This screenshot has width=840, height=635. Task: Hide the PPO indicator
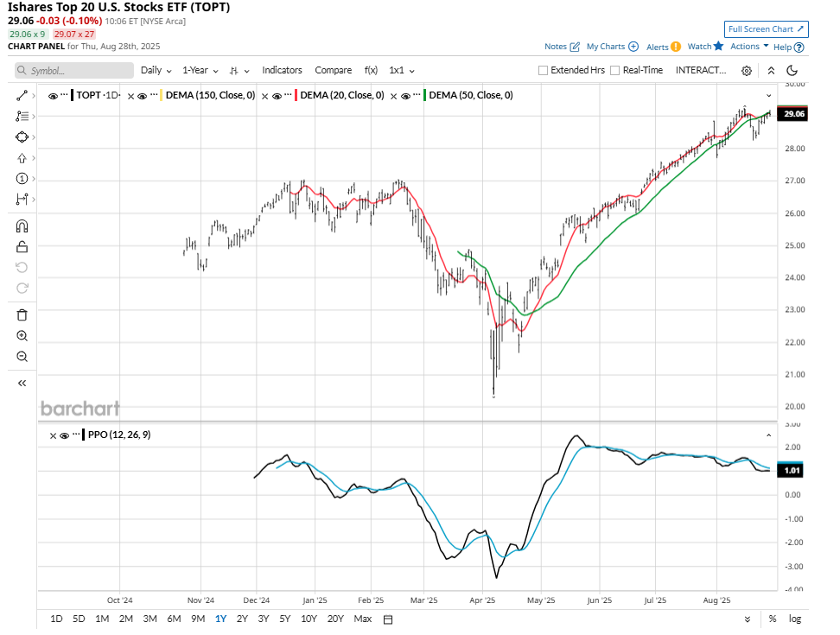click(64, 435)
